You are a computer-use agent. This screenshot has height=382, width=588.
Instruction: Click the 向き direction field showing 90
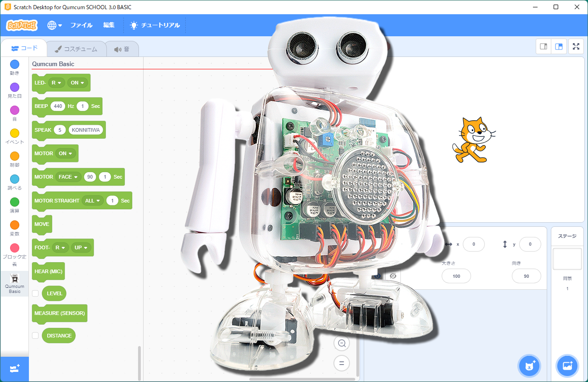point(527,276)
